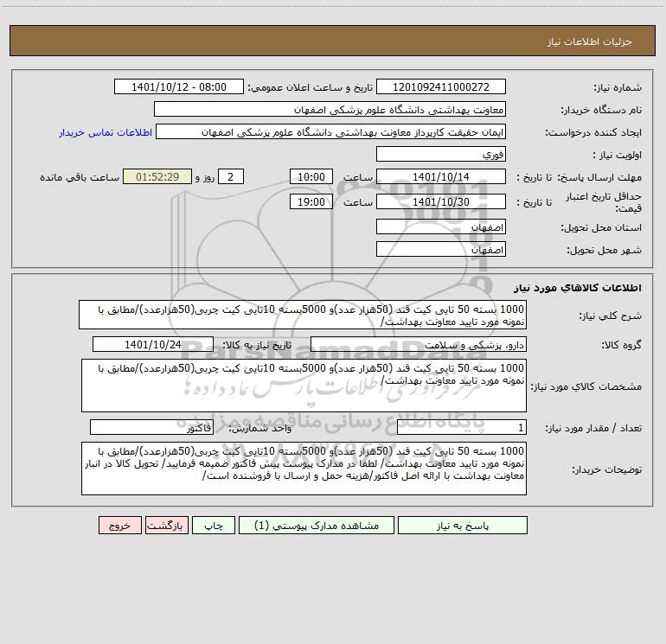
Task: Click the جزئیات اطلاعات نیاز header title
Action: click(590, 41)
